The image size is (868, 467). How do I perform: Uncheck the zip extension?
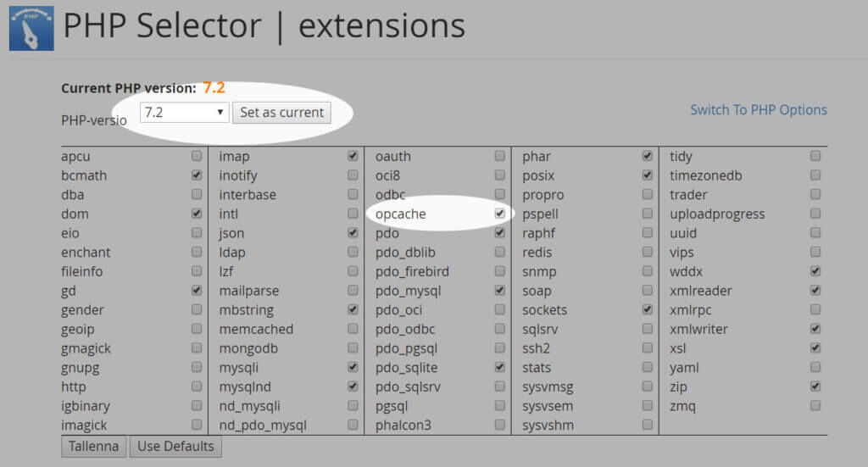[815, 386]
